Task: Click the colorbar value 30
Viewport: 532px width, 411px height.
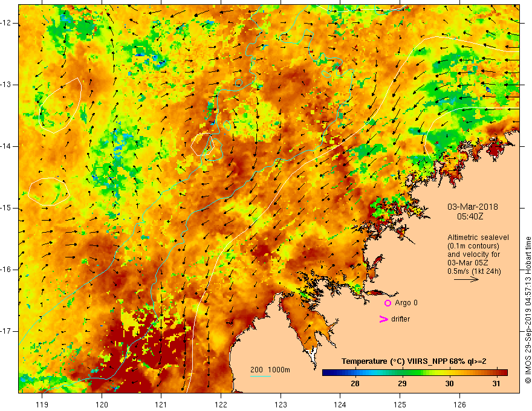Action: (449, 384)
